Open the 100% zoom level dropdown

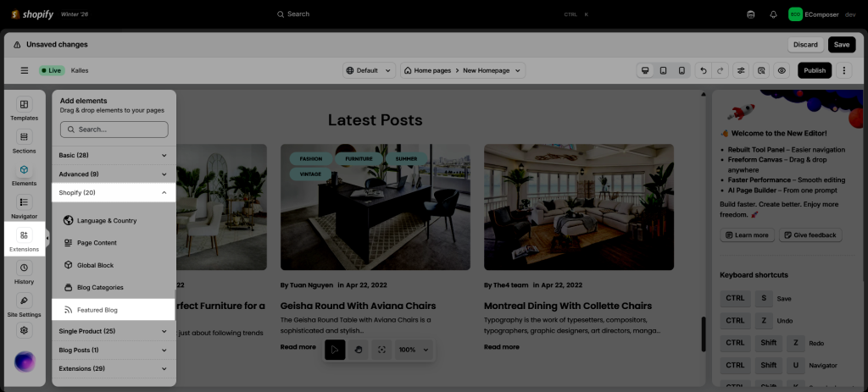(x=415, y=349)
